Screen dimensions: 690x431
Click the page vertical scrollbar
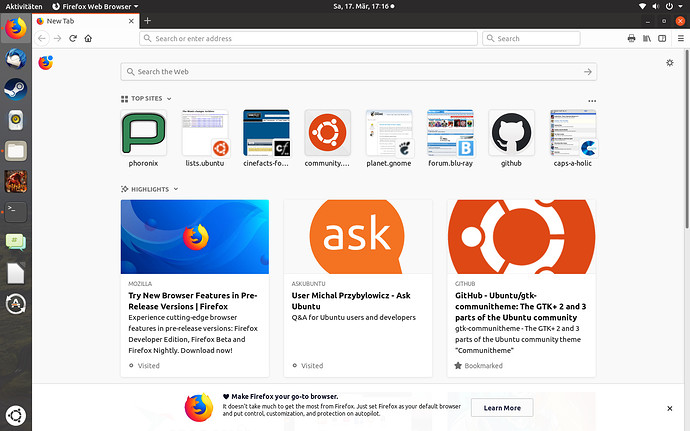click(687, 139)
